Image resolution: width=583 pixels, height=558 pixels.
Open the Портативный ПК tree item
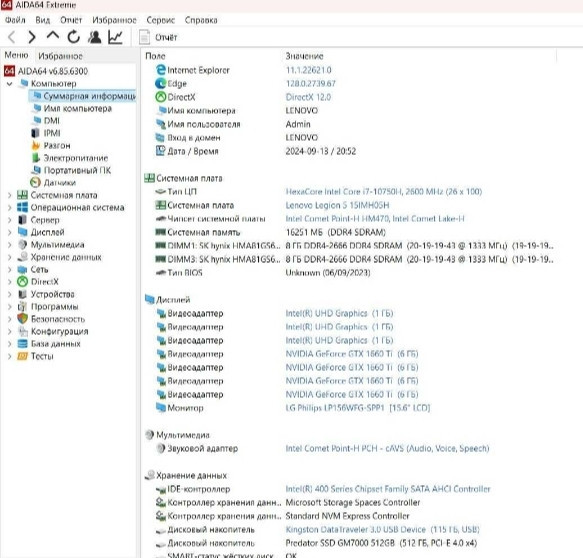click(71, 170)
